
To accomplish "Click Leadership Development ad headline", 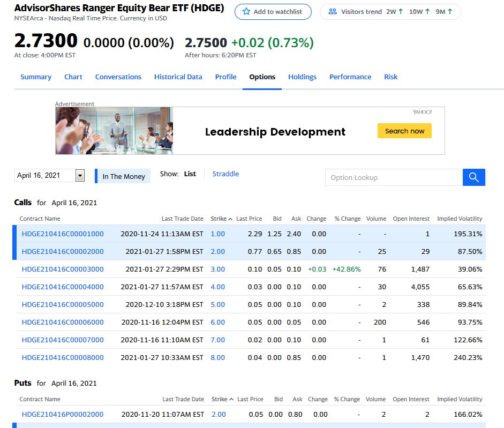I will click(x=275, y=132).
